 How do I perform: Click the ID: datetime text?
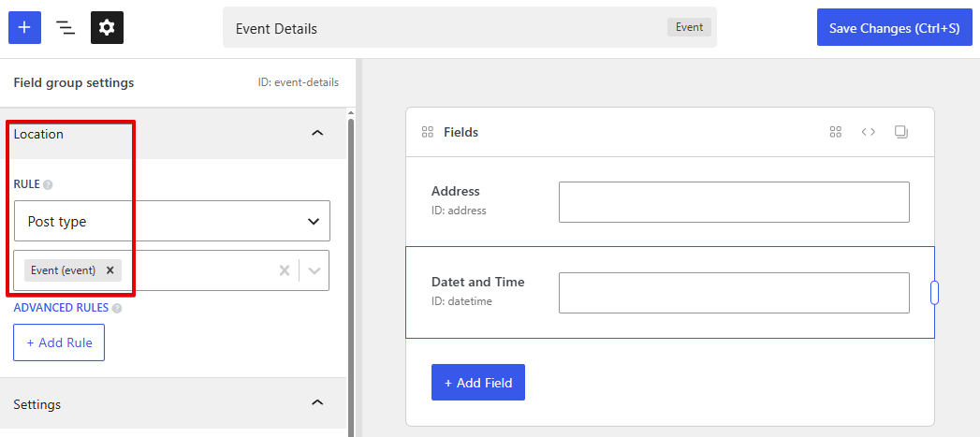[461, 301]
